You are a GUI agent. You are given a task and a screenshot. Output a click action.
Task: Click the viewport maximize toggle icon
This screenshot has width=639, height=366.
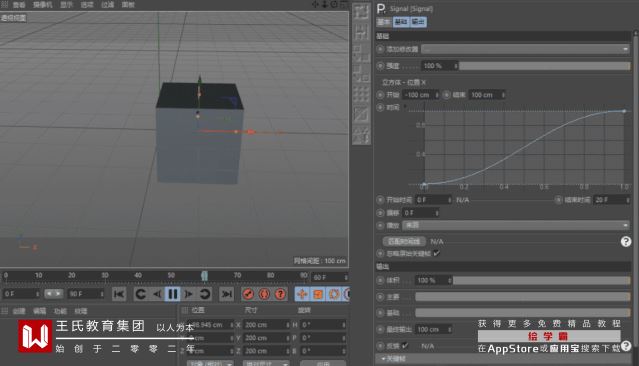click(344, 4)
